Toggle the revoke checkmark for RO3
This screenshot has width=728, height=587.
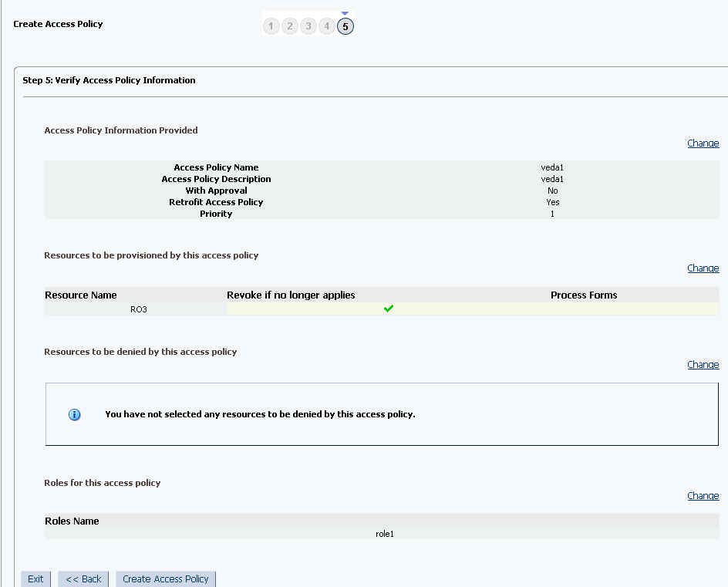(389, 308)
